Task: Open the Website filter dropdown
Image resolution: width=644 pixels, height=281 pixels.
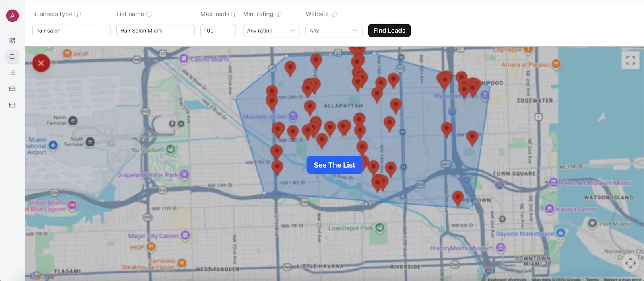Action: 334,31
